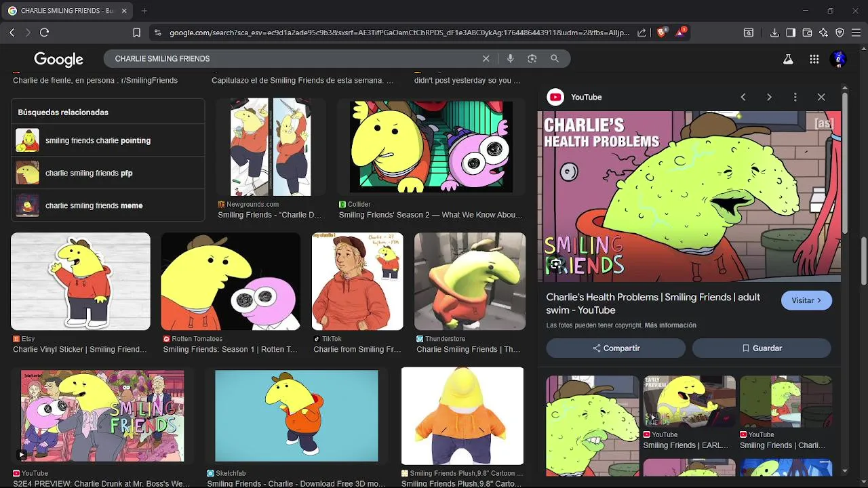Viewport: 868px width, 488px height.
Task: Click the URL in the address bar
Action: (399, 33)
